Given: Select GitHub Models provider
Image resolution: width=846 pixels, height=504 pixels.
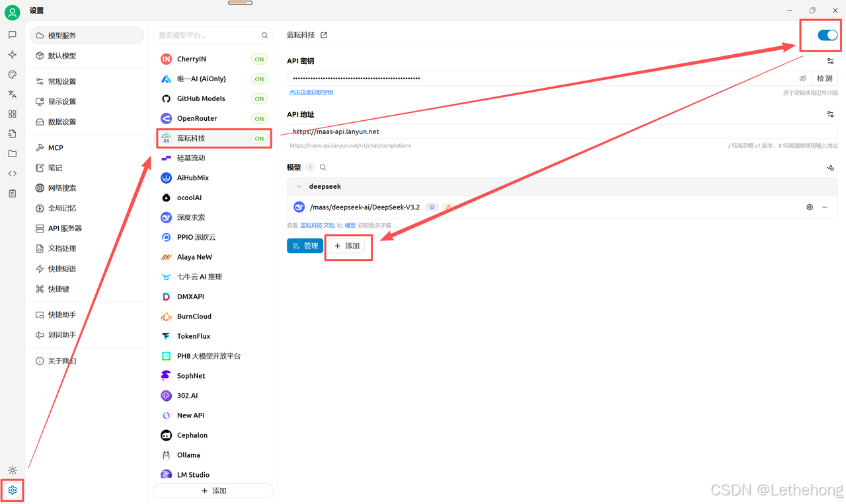Looking at the screenshot, I should (213, 98).
